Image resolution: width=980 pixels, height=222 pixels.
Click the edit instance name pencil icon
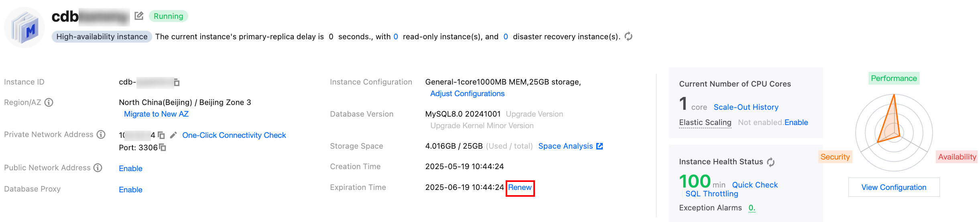point(139,16)
